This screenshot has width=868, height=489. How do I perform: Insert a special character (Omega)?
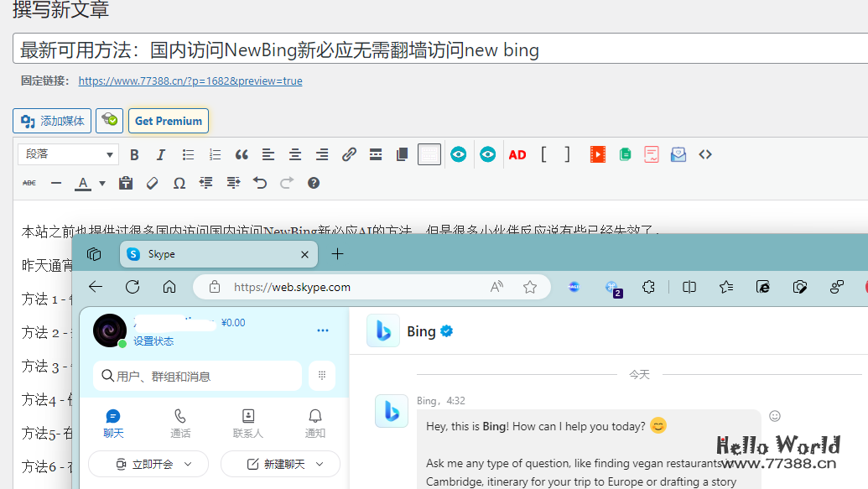(x=179, y=183)
